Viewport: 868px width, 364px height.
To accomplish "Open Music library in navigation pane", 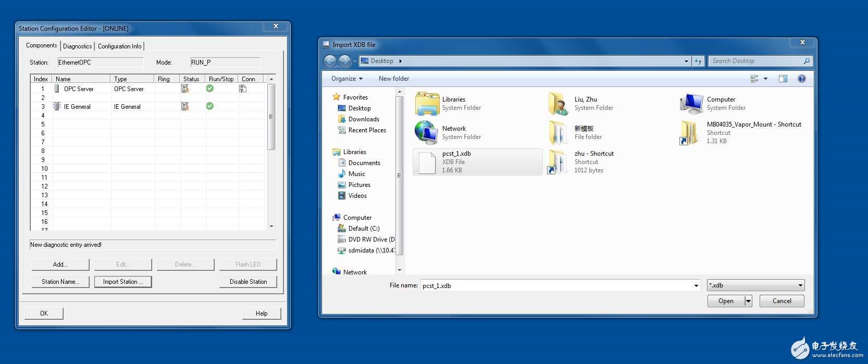I will pos(352,174).
